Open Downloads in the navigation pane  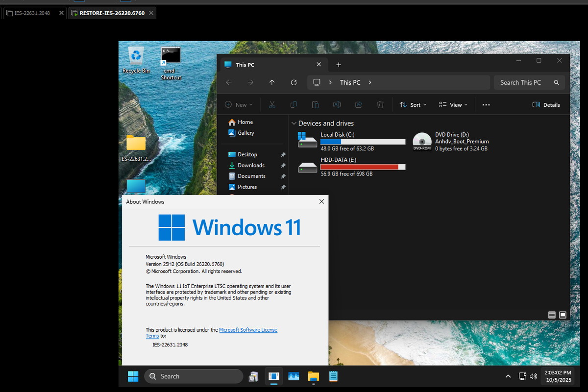click(x=246, y=165)
